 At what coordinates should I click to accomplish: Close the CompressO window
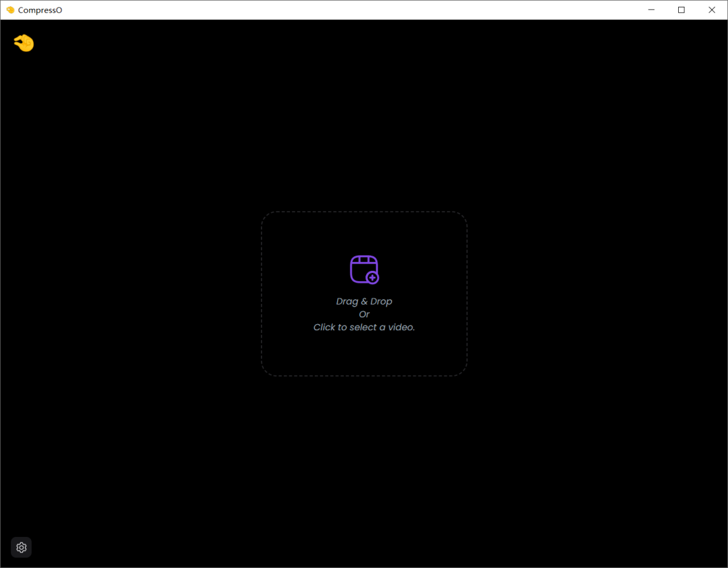[x=712, y=9]
